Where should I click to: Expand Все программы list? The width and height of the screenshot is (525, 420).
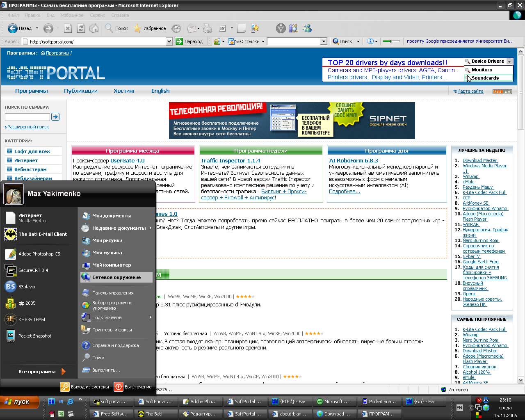pos(41,372)
